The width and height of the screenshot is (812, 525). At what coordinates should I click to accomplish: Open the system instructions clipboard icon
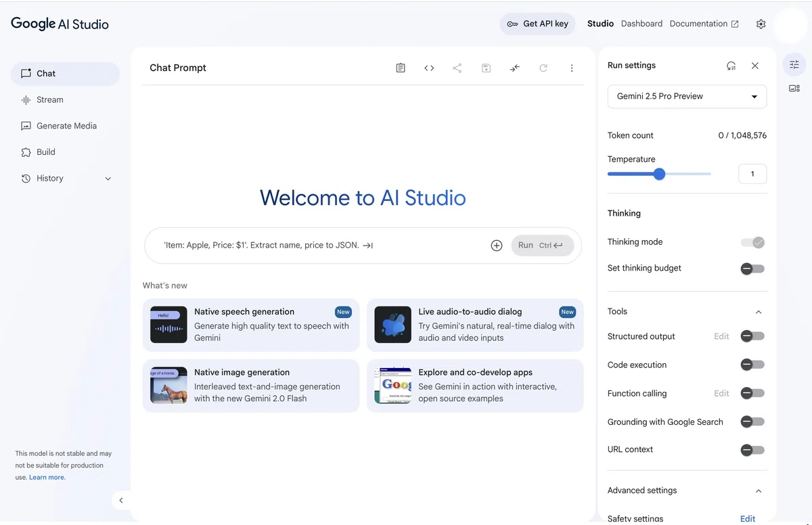401,68
